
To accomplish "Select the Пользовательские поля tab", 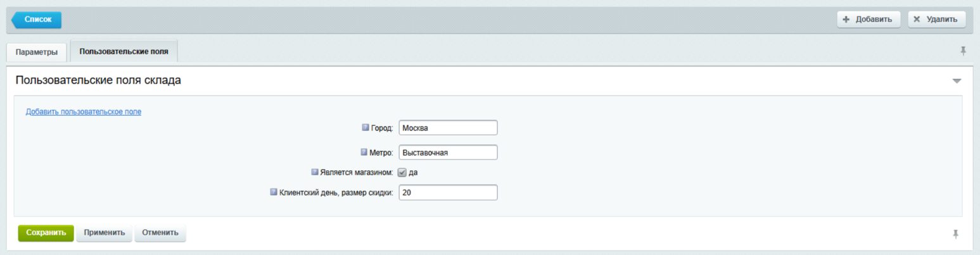I will tap(124, 51).
